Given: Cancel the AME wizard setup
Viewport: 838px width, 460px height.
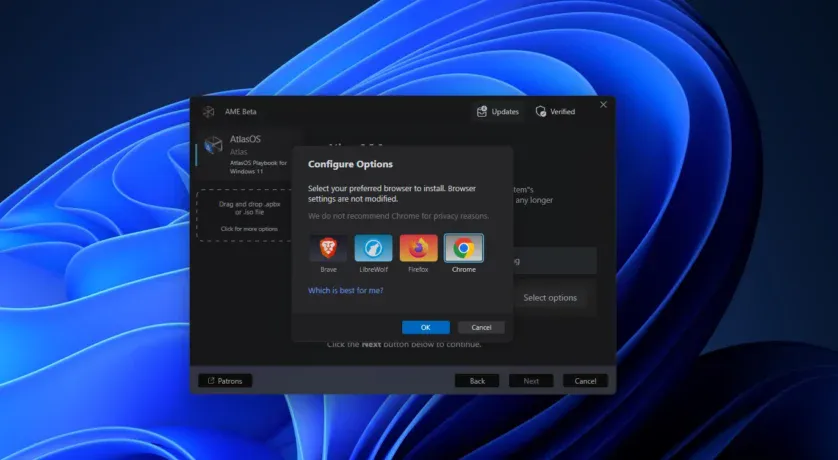Looking at the screenshot, I should pyautogui.click(x=585, y=381).
